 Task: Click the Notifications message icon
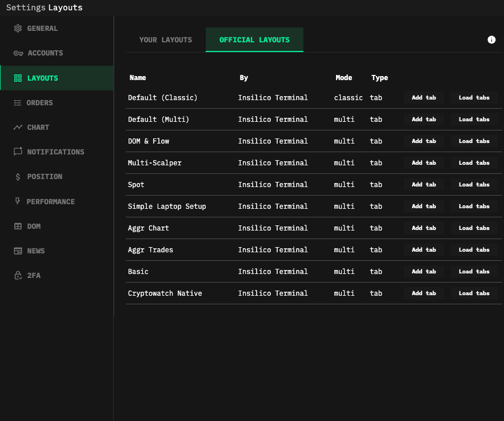pos(18,151)
